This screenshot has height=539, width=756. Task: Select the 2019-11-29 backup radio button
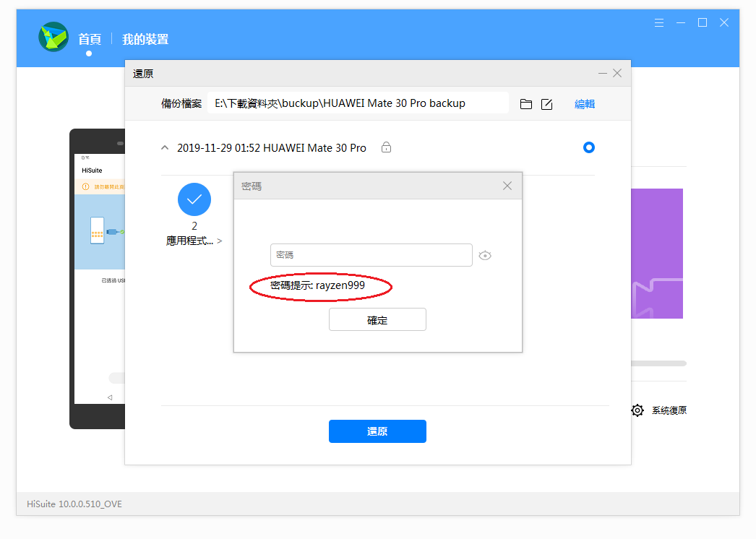[589, 147]
